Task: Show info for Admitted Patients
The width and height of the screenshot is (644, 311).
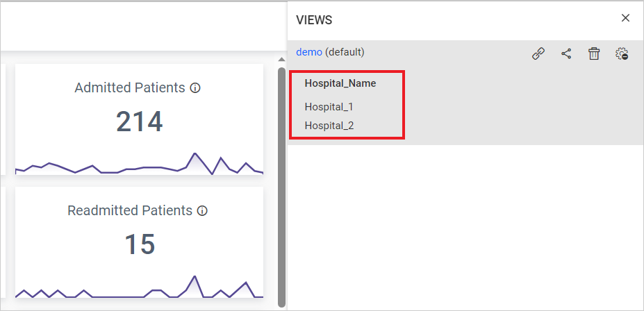Action: pyautogui.click(x=195, y=87)
